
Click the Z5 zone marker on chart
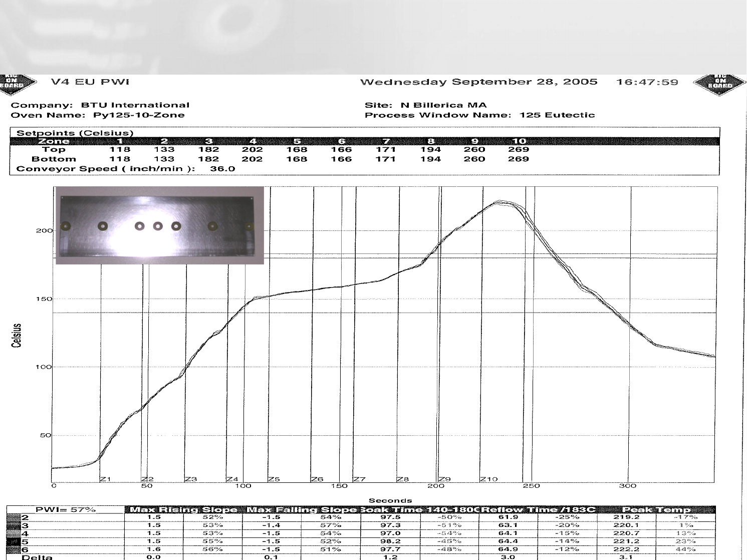pos(274,479)
